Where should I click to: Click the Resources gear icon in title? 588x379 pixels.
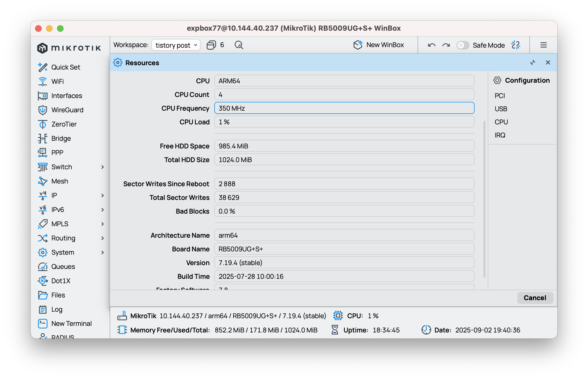click(118, 63)
